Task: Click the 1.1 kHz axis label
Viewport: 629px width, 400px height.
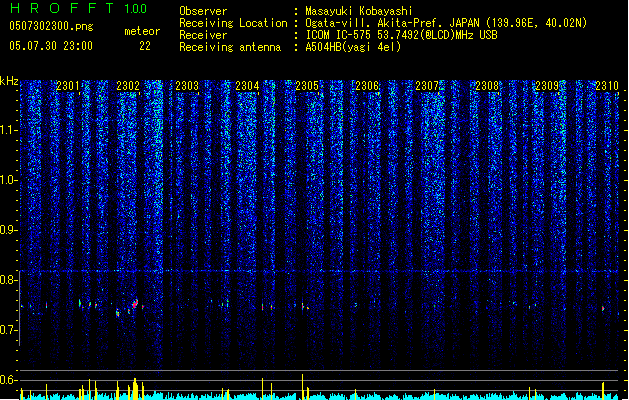Action: pyautogui.click(x=8, y=130)
